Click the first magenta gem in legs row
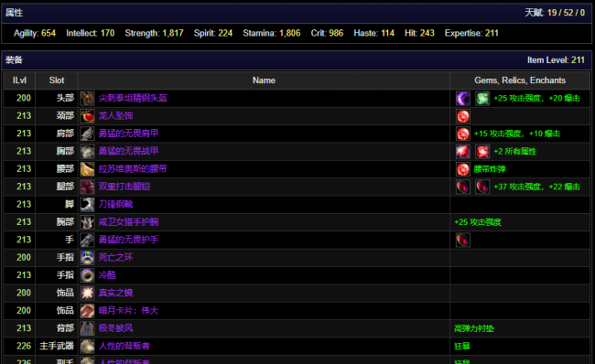Viewport: 595px width, 364px height. click(x=463, y=187)
